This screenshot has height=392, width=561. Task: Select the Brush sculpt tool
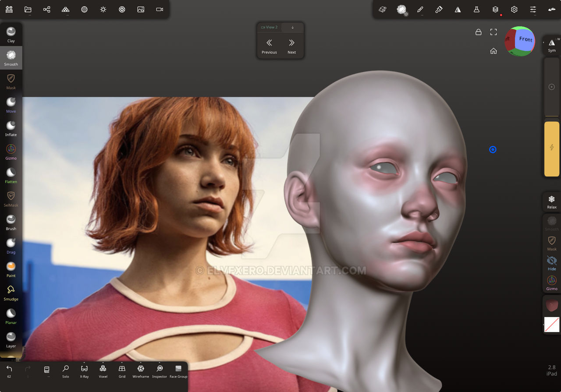[x=11, y=222]
